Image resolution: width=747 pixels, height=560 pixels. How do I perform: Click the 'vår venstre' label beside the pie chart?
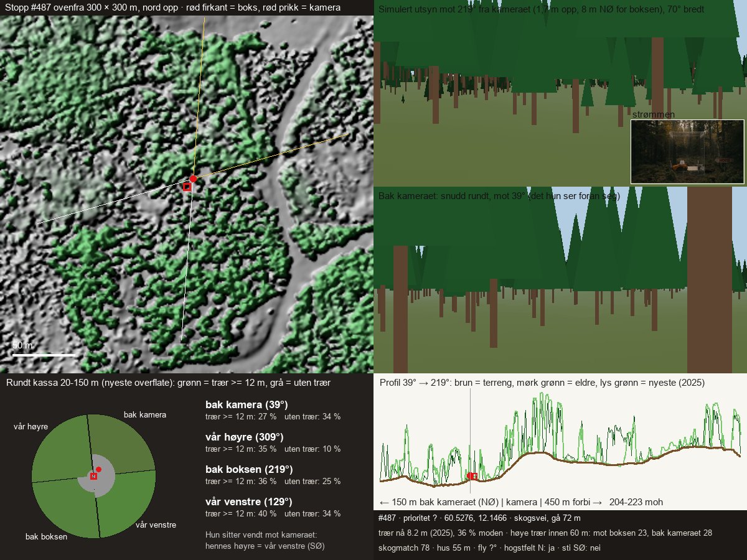coord(156,525)
